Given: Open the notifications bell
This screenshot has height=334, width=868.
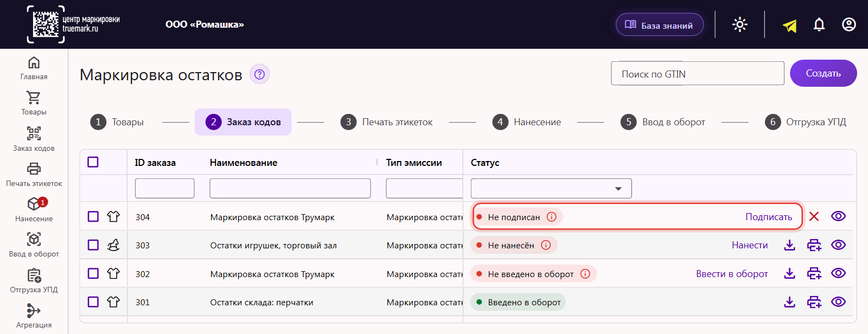Looking at the screenshot, I should [819, 24].
